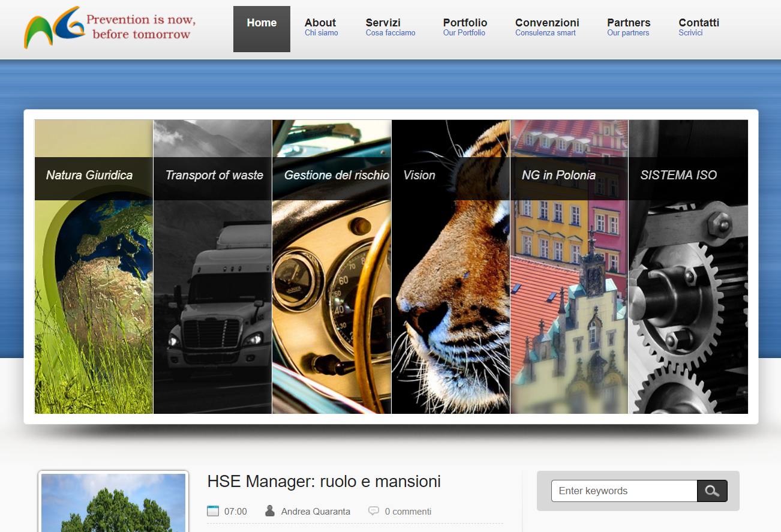Open the Natura Giuridica slider panel
Viewport: 781px width, 532px height.
click(x=94, y=267)
